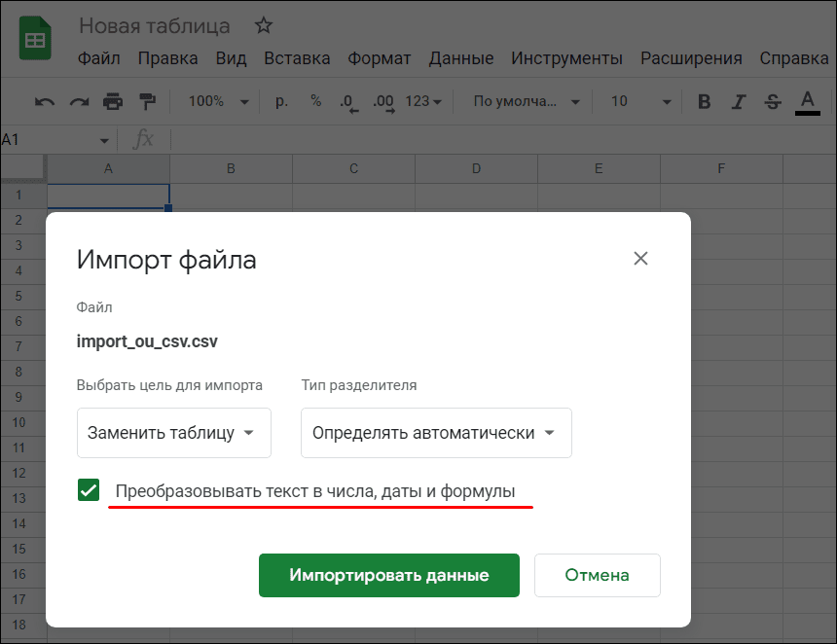Viewport: 837px width, 644px height.
Task: Select the Paint format roller icon
Action: [x=147, y=101]
